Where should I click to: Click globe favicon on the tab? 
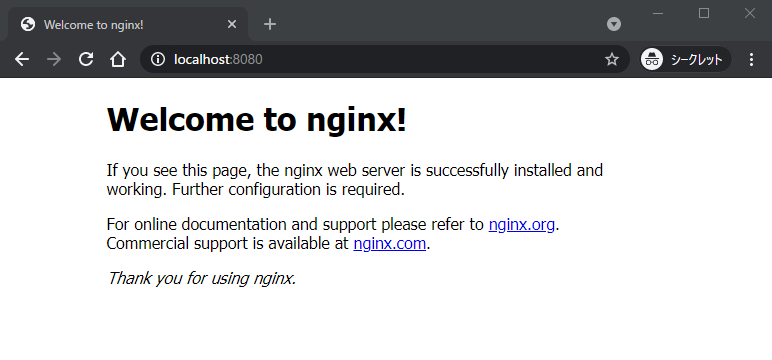(28, 24)
